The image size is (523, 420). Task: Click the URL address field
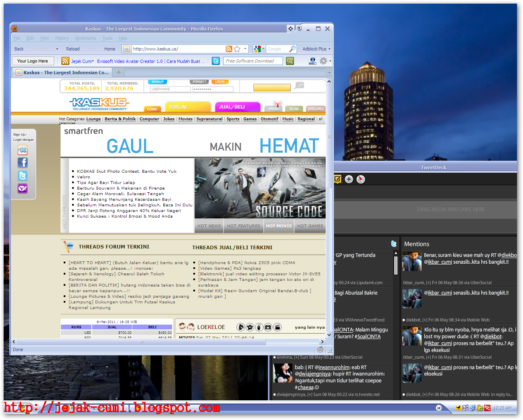[178, 49]
